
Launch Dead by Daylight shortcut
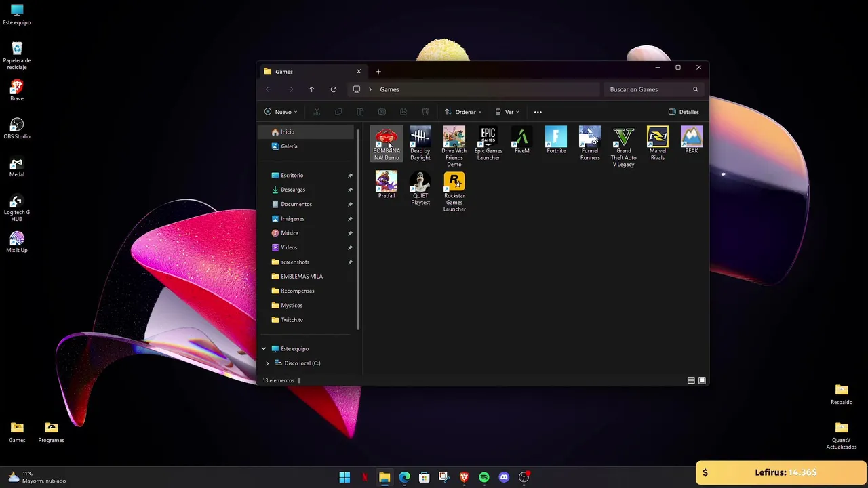420,144
